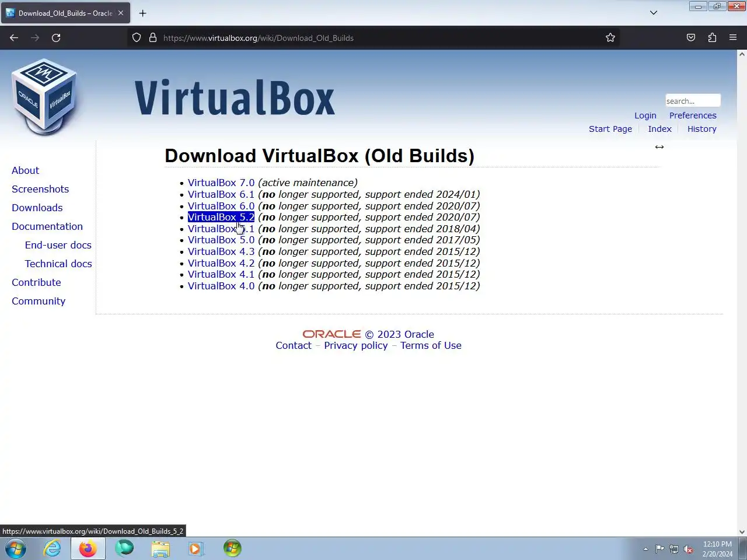Open VirtualBox 6.0 link
Screen dimensions: 747x560
pyautogui.click(x=221, y=206)
